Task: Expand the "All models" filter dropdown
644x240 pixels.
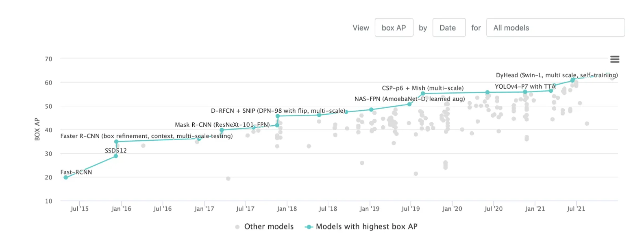Action: [x=555, y=28]
